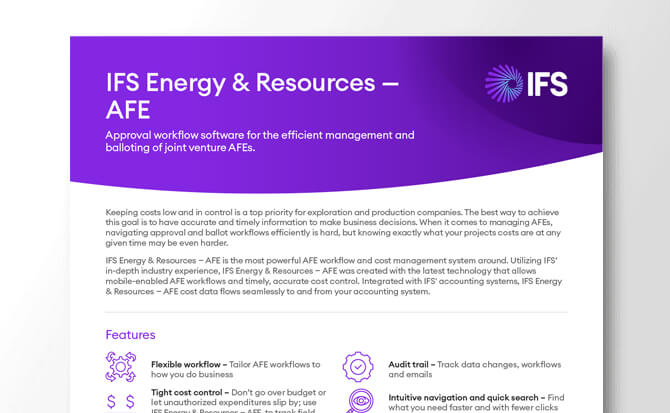This screenshot has width=670, height=413.
Task: Click the Audit trail checkmark badge icon
Action: [x=357, y=366]
